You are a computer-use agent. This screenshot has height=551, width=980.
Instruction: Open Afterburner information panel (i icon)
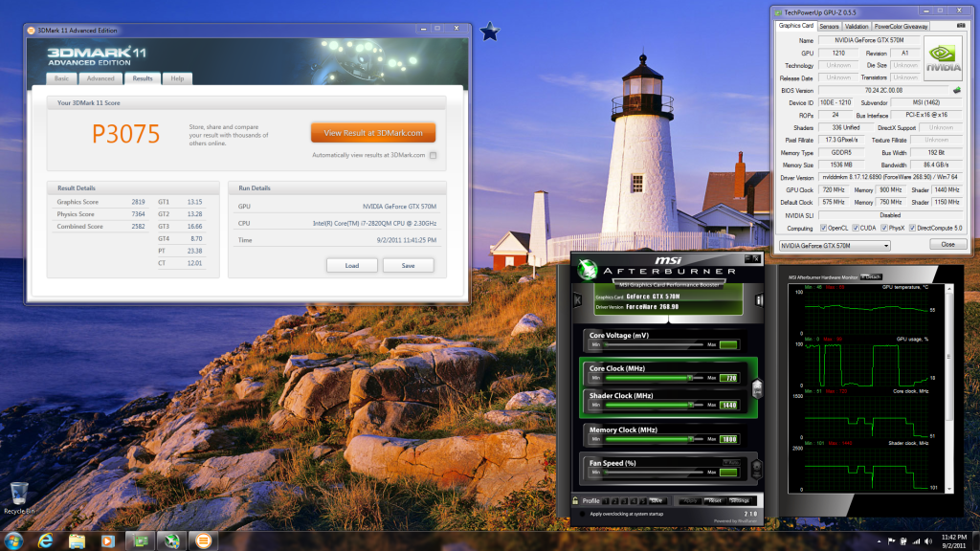pos(759,300)
